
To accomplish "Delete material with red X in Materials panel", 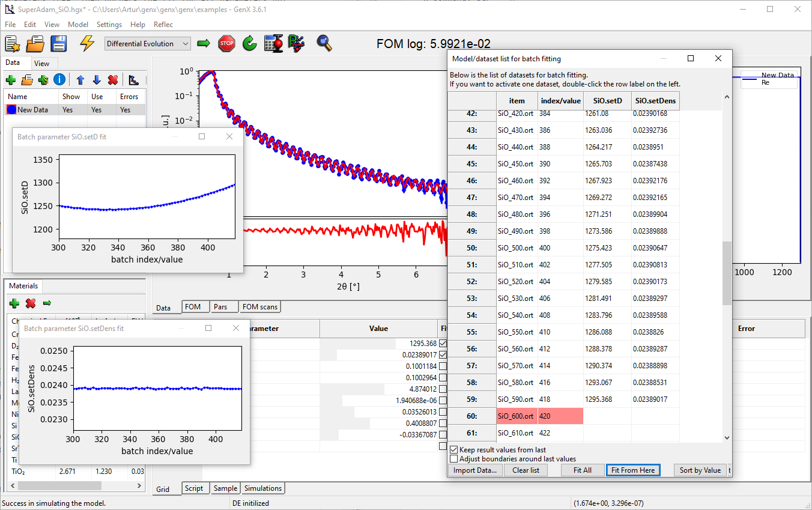I will (31, 303).
